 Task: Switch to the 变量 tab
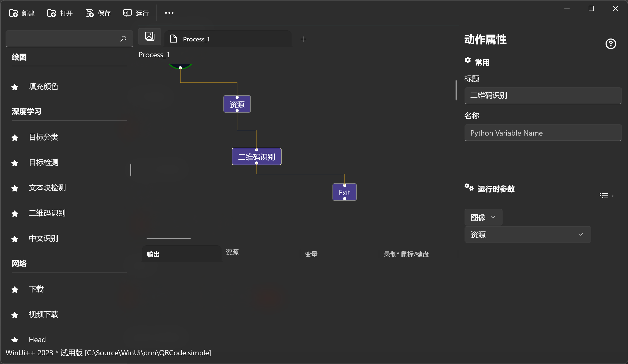tap(311, 254)
